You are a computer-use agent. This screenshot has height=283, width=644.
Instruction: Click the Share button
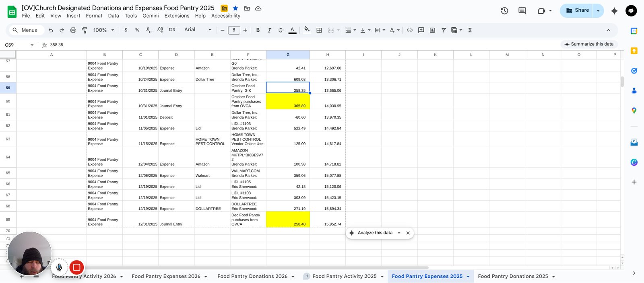577,11
